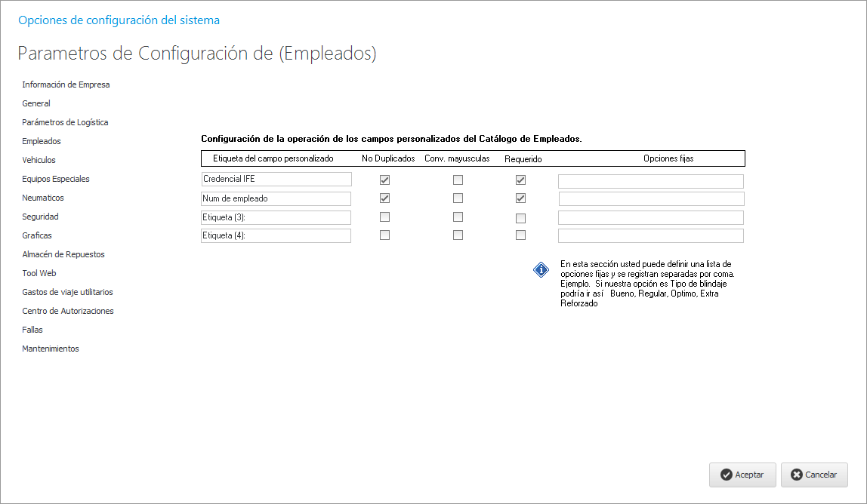Click the Cancelar button

click(x=813, y=475)
